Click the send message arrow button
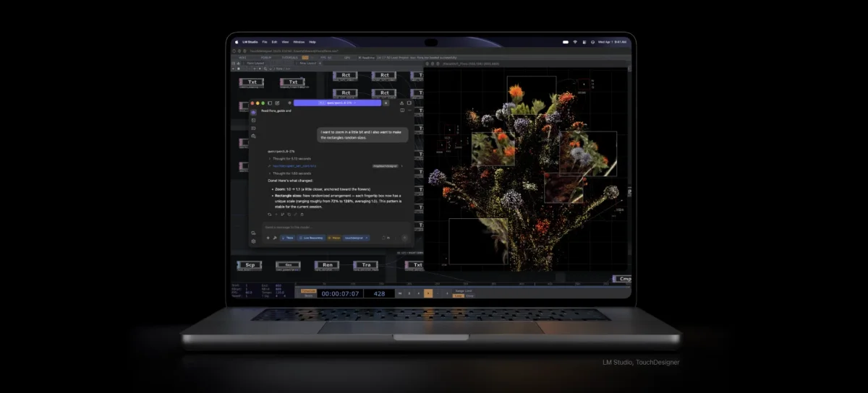This screenshot has width=868, height=393. click(404, 238)
